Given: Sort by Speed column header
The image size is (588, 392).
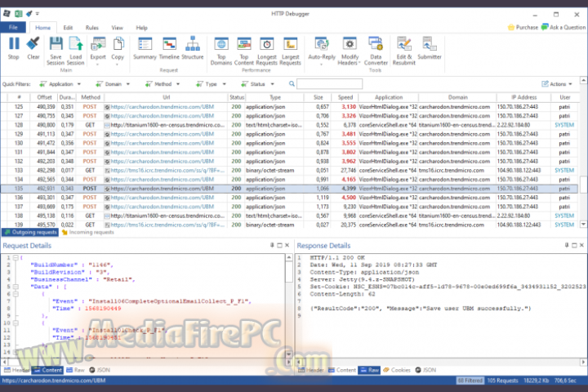Looking at the screenshot, I should pos(345,97).
